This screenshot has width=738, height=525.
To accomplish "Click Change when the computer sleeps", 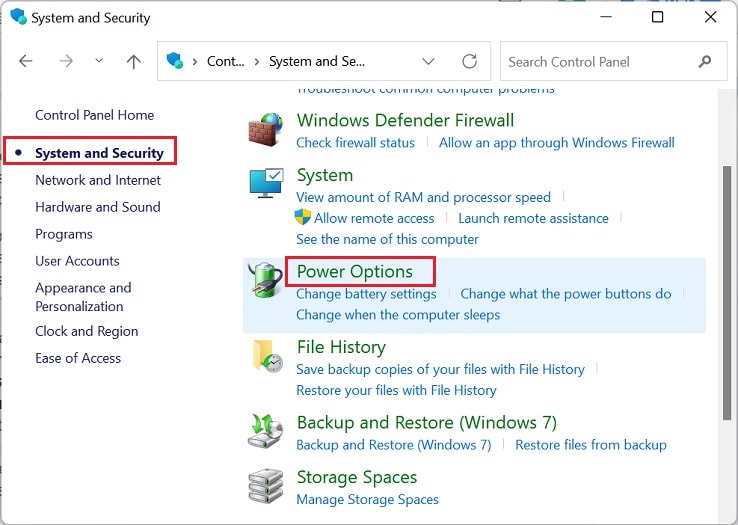I will pos(398,315).
